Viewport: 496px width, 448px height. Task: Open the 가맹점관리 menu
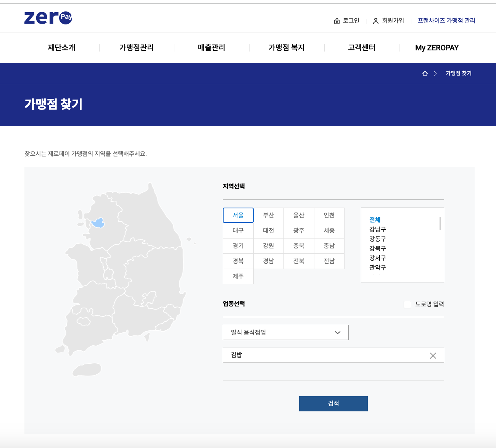click(136, 47)
